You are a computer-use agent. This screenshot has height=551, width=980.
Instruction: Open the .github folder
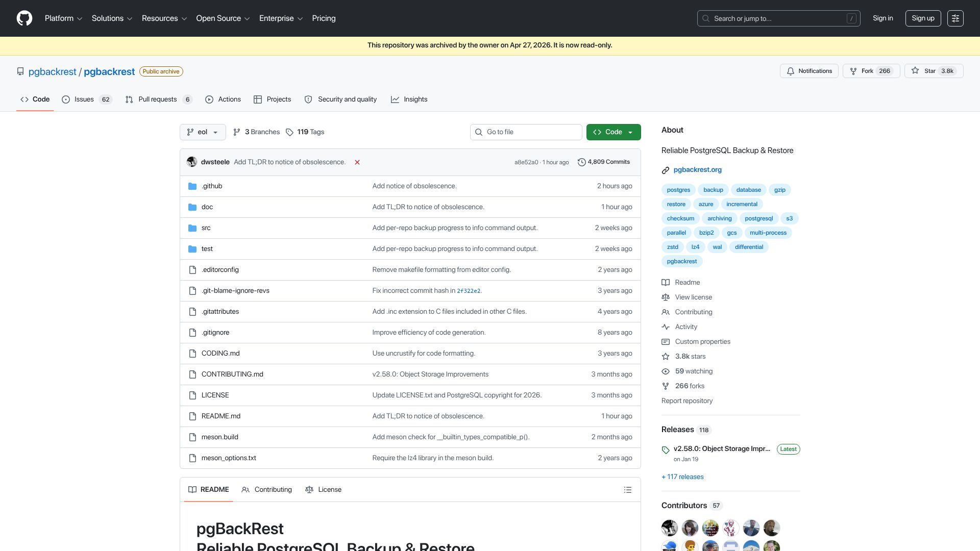click(212, 186)
